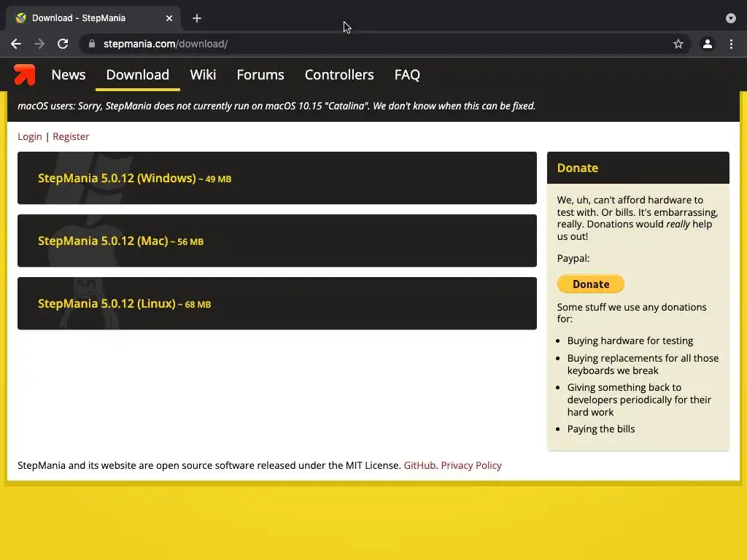This screenshot has height=560, width=747.
Task: Click the StepMania tab favicon
Action: [x=20, y=18]
